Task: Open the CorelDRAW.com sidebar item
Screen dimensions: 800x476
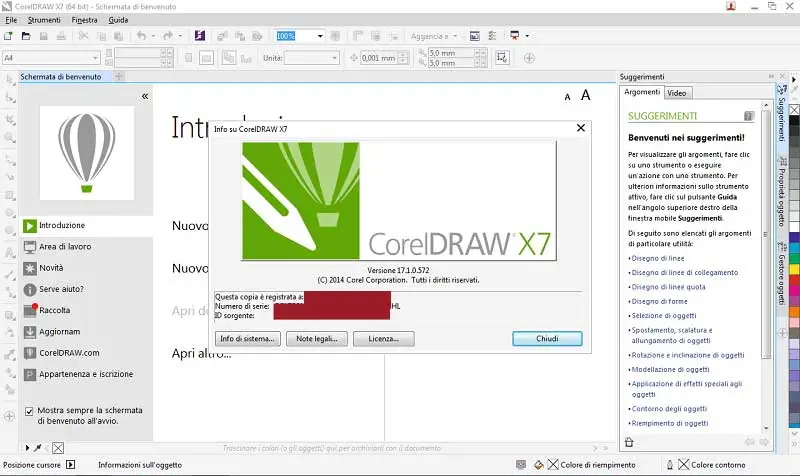Action: (x=87, y=353)
